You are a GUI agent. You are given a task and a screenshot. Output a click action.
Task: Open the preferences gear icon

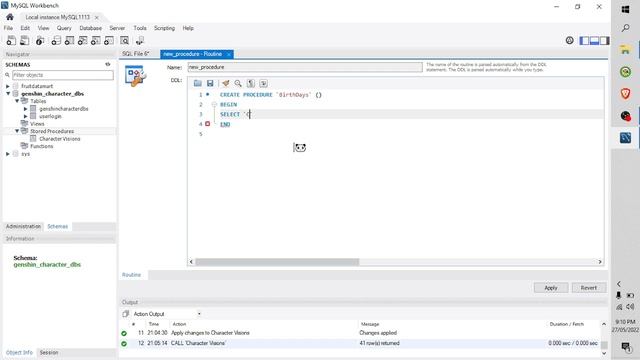[569, 40]
